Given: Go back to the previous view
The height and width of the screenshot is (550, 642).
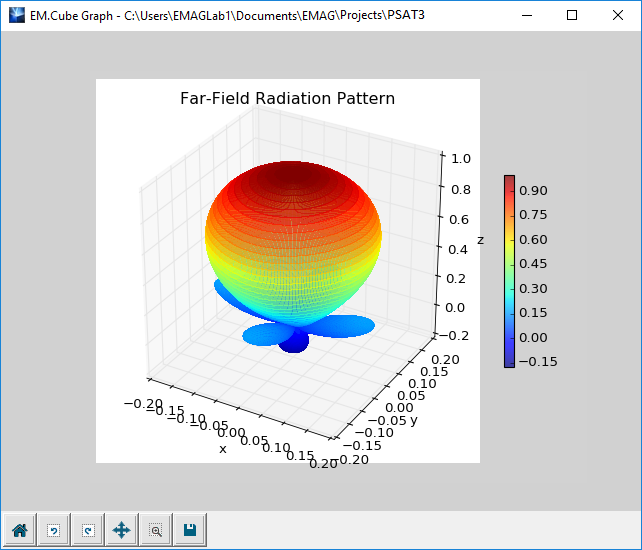Looking at the screenshot, I should [54, 530].
